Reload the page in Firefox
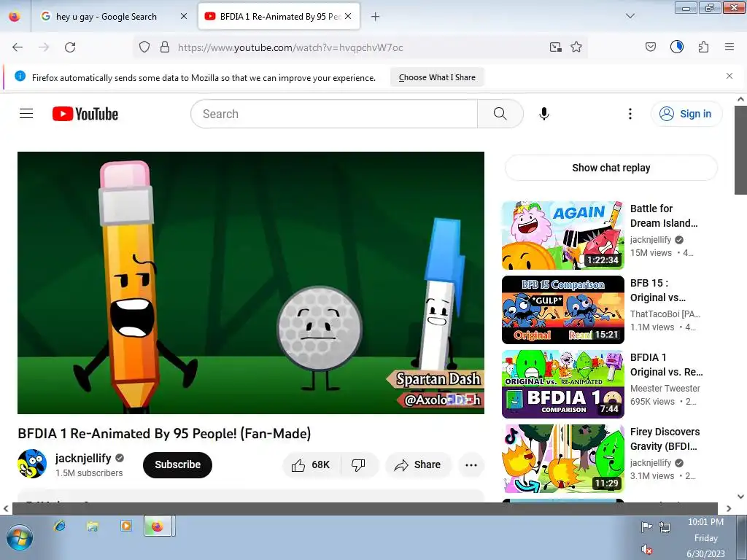747x560 pixels. (x=70, y=47)
